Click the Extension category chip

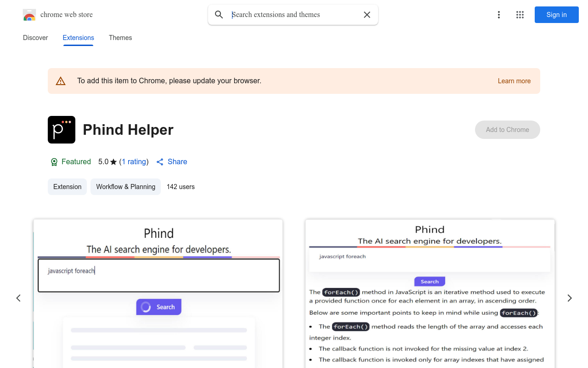click(67, 187)
